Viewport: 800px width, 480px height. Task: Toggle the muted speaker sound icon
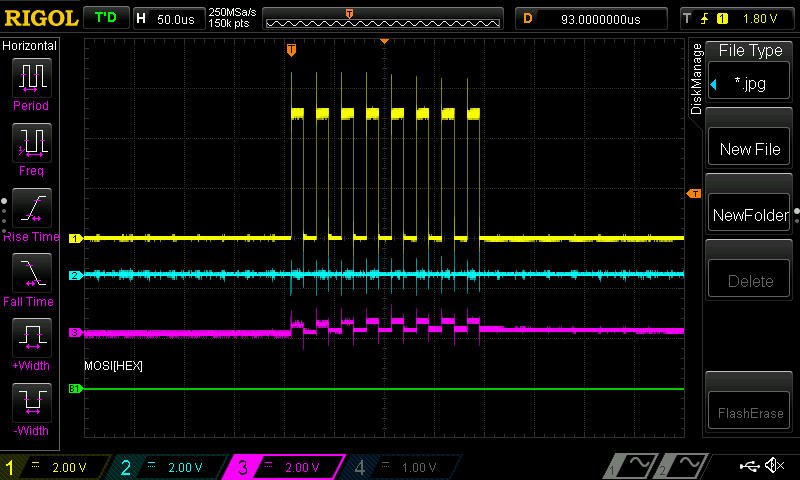click(x=774, y=465)
